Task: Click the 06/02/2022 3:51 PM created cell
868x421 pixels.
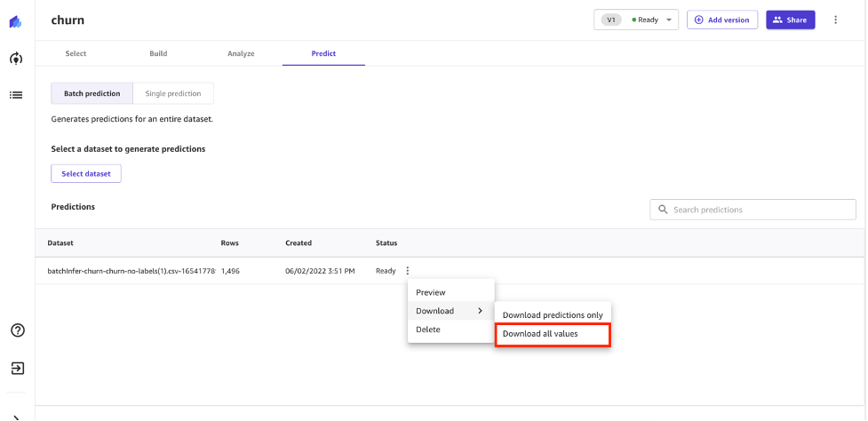Action: (320, 271)
